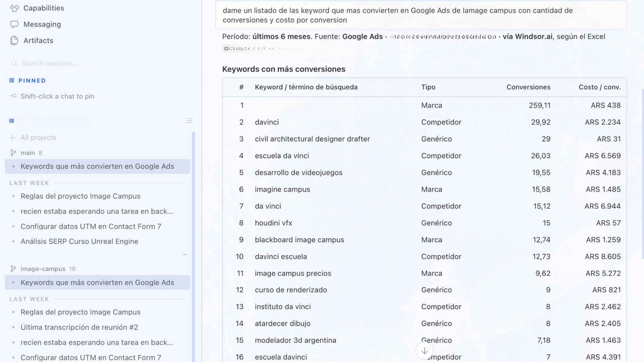Click 'blackboard image campus' keyword

[300, 240]
